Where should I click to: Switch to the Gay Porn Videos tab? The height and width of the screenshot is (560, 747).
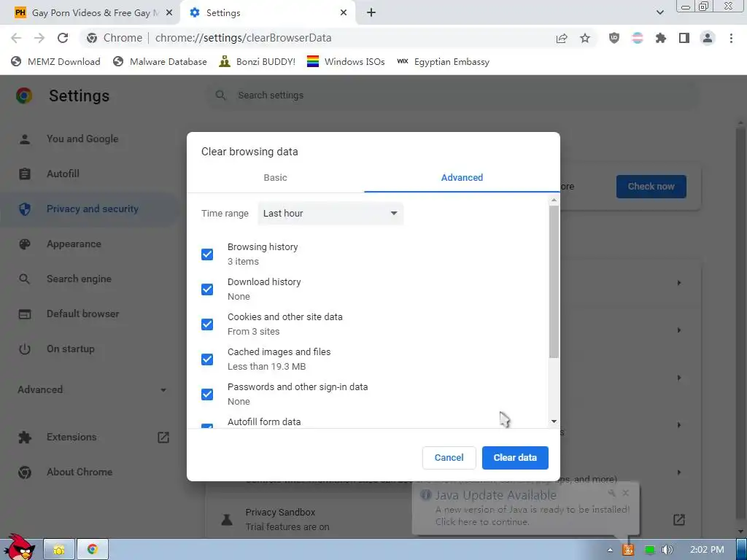90,13
